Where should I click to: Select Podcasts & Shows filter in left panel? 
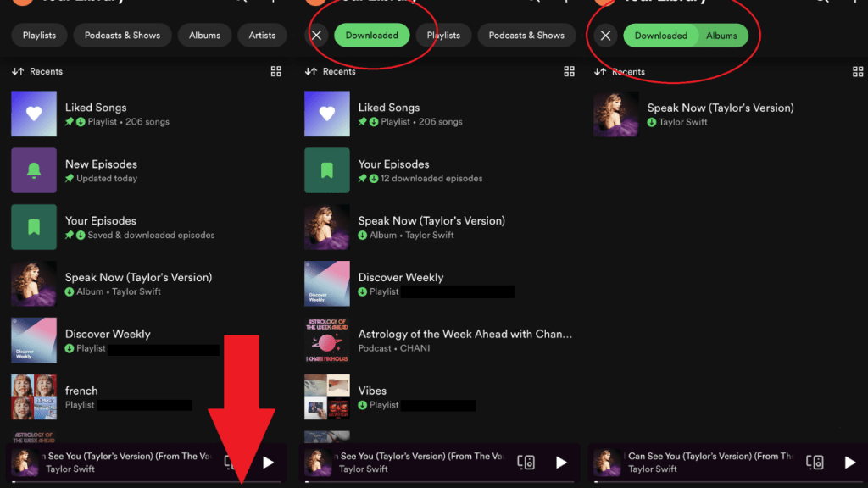[x=122, y=36]
